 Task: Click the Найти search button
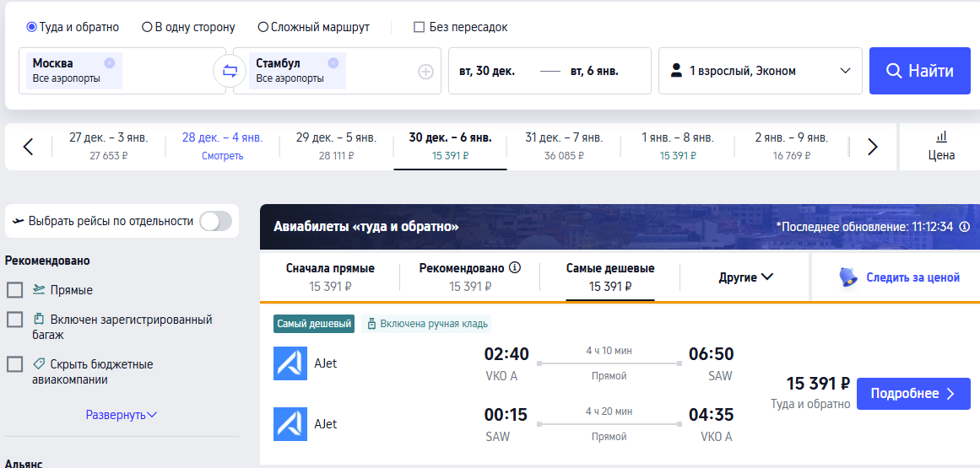(x=920, y=71)
